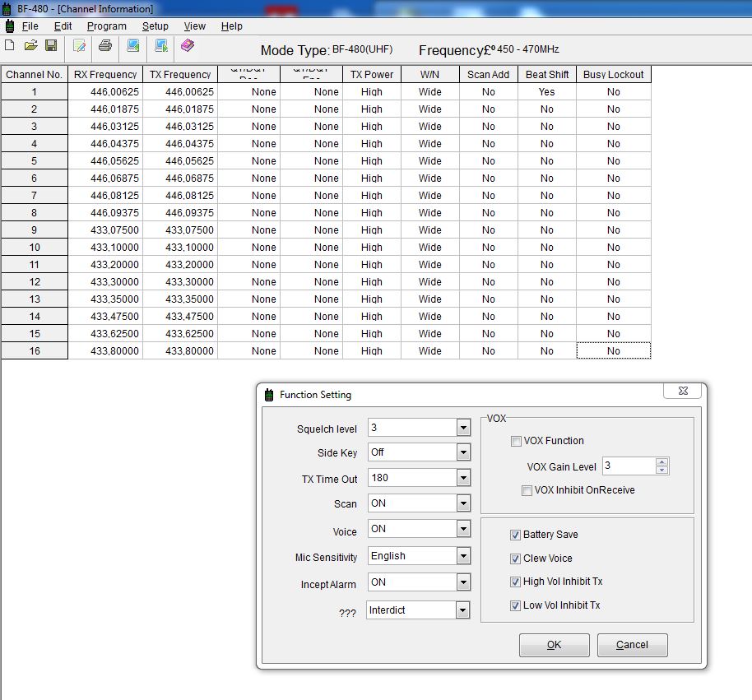
Task: Toggle the Clew Voice checkbox
Action: (515, 559)
